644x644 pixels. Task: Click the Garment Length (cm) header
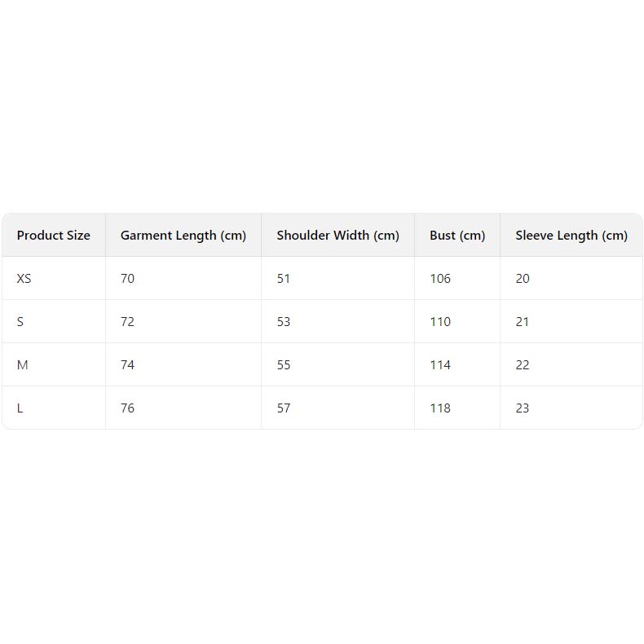183,236
